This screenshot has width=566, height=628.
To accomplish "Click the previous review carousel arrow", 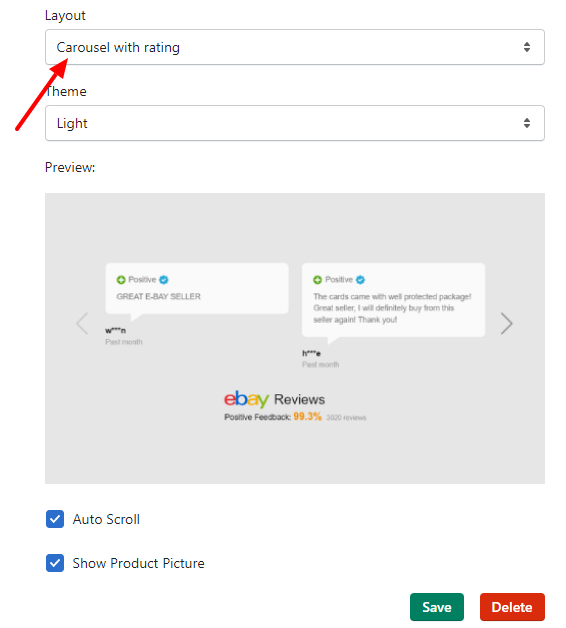I will pyautogui.click(x=82, y=323).
